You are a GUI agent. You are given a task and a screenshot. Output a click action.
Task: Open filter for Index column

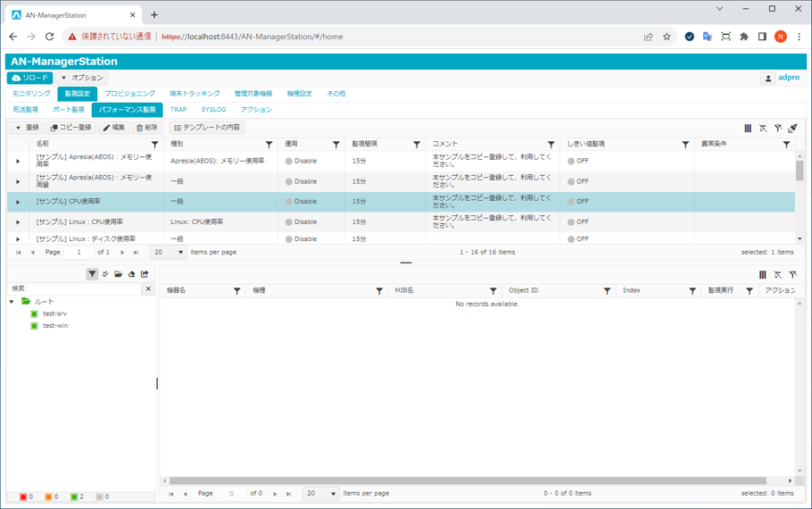click(692, 291)
